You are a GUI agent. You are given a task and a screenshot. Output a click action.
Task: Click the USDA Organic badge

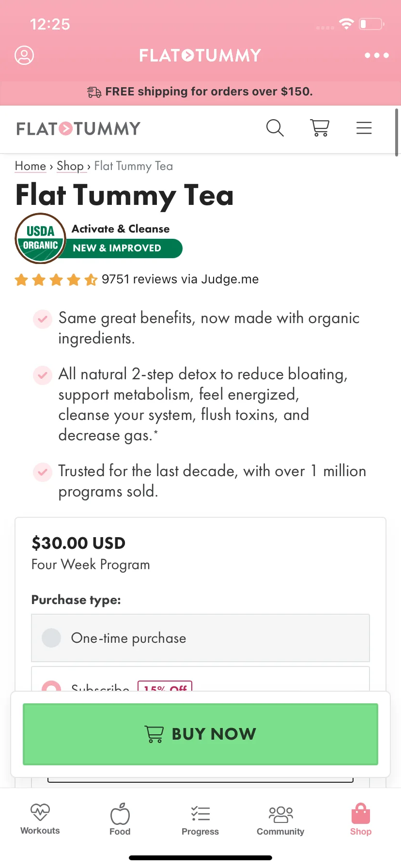click(41, 238)
